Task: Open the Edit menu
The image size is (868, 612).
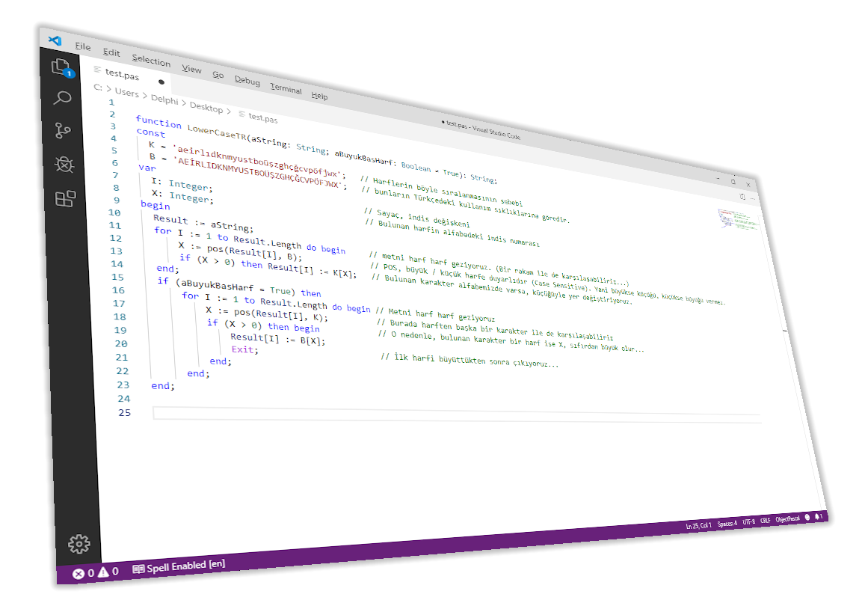Action: click(x=111, y=52)
